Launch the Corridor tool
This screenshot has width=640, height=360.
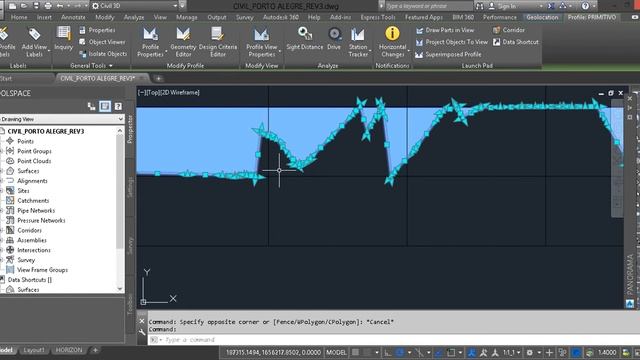509,30
